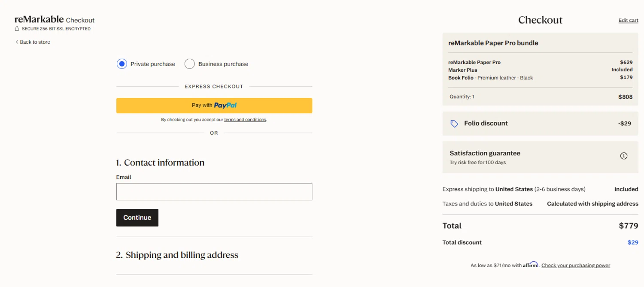Click the SSL padlock icon
The height and width of the screenshot is (287, 644).
[x=17, y=29]
